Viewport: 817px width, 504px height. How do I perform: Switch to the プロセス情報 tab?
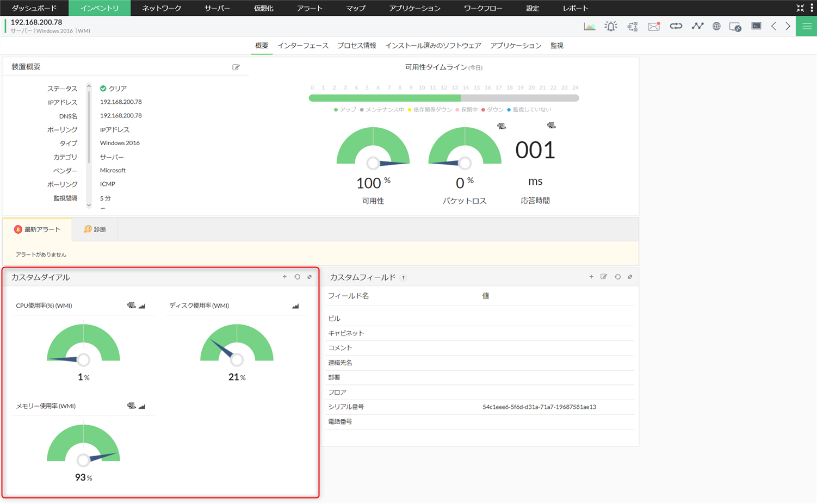pyautogui.click(x=356, y=46)
